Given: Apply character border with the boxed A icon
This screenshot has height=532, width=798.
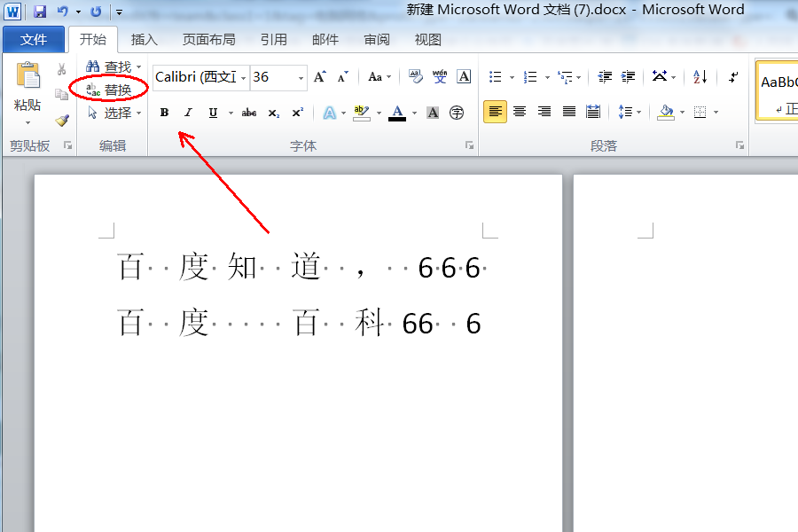Looking at the screenshot, I should click(x=464, y=77).
